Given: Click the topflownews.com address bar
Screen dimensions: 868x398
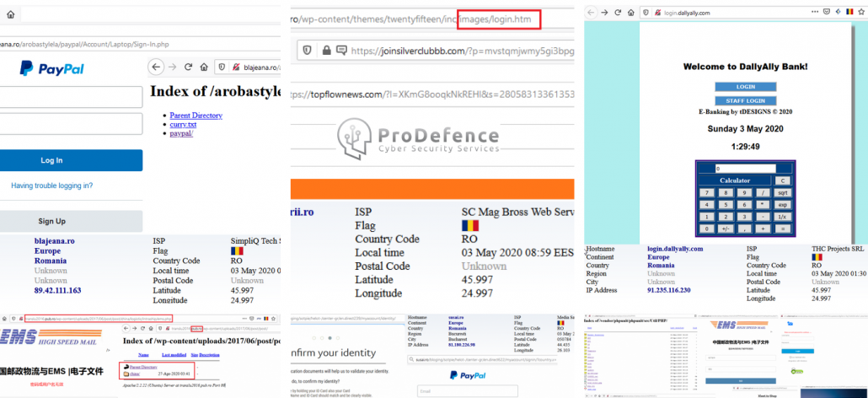Looking at the screenshot, I should click(x=432, y=94).
